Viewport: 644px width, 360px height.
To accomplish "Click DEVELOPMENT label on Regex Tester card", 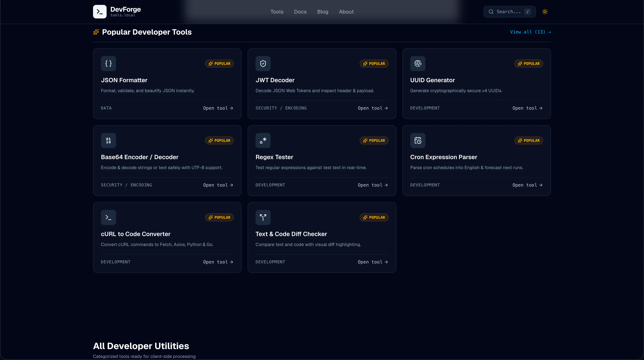I will pos(270,185).
